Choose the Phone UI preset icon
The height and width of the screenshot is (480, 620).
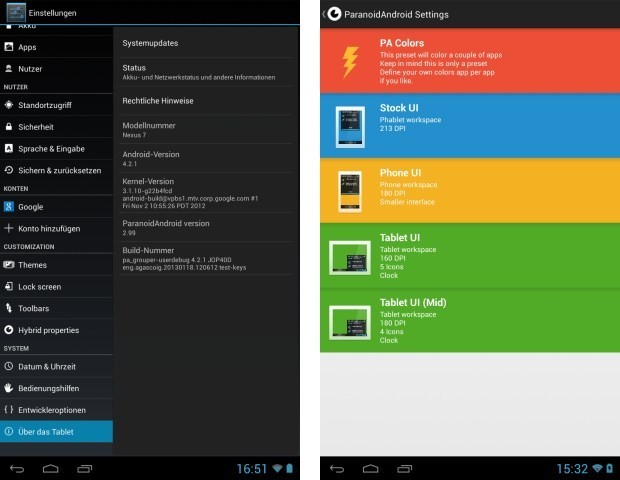coord(349,190)
